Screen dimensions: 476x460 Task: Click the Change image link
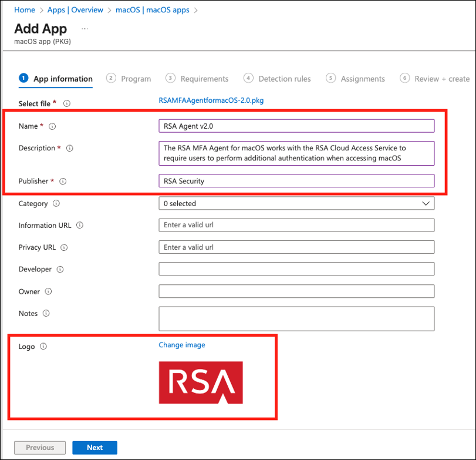coord(182,345)
